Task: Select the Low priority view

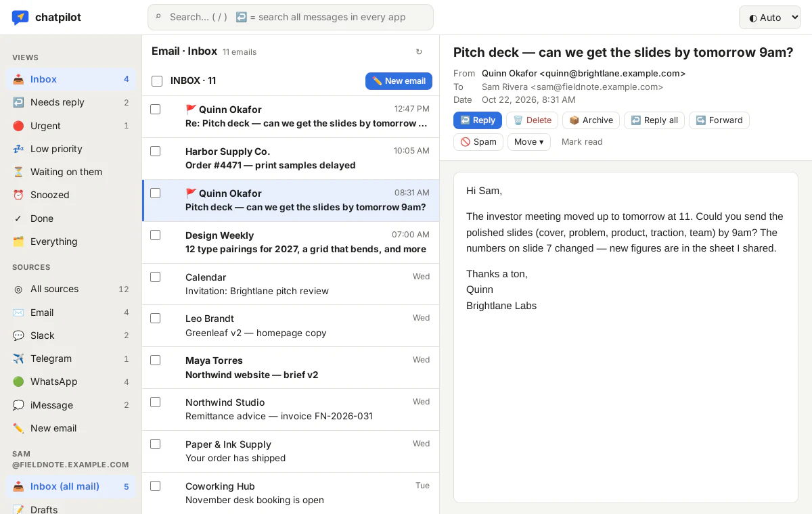Action: (71, 149)
